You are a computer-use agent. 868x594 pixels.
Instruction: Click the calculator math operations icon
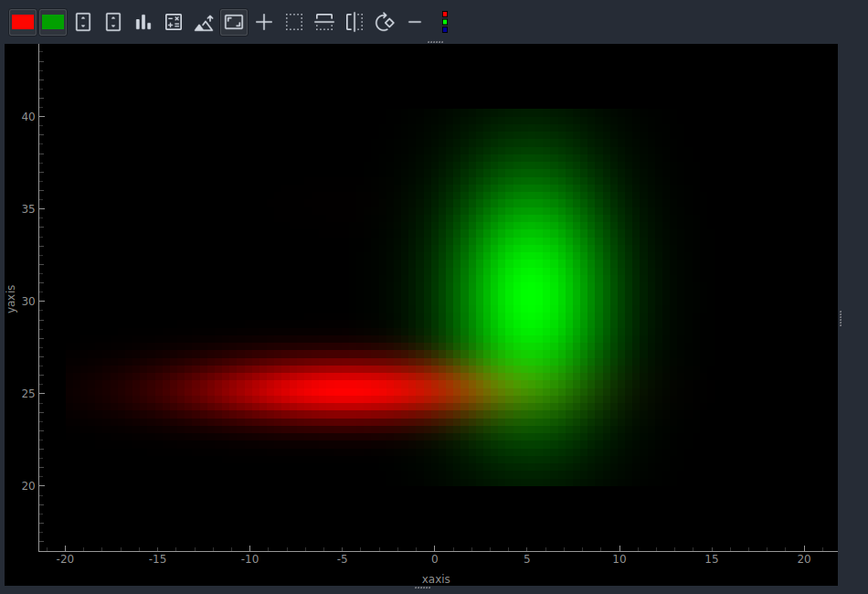point(174,22)
